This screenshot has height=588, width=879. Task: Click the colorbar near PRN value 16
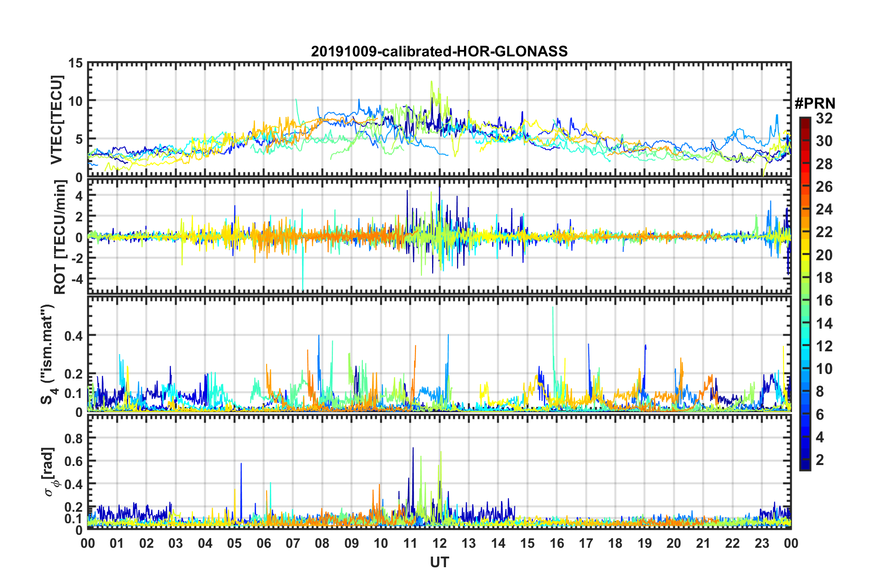[x=805, y=300]
